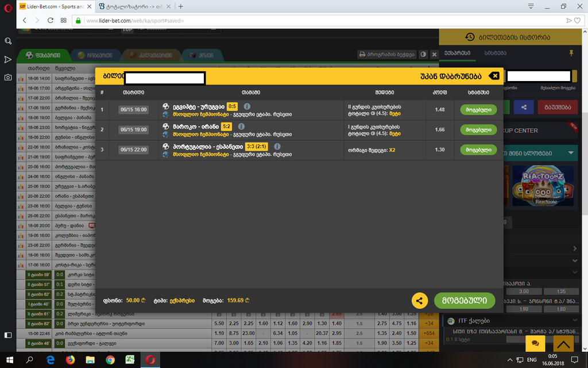Open Windows Start menu
588x368 pixels.
click(10, 360)
